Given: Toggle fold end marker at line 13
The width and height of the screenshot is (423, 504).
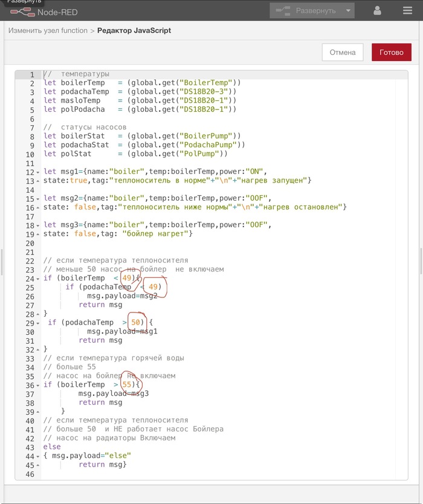Looking at the screenshot, I should [38, 181].
